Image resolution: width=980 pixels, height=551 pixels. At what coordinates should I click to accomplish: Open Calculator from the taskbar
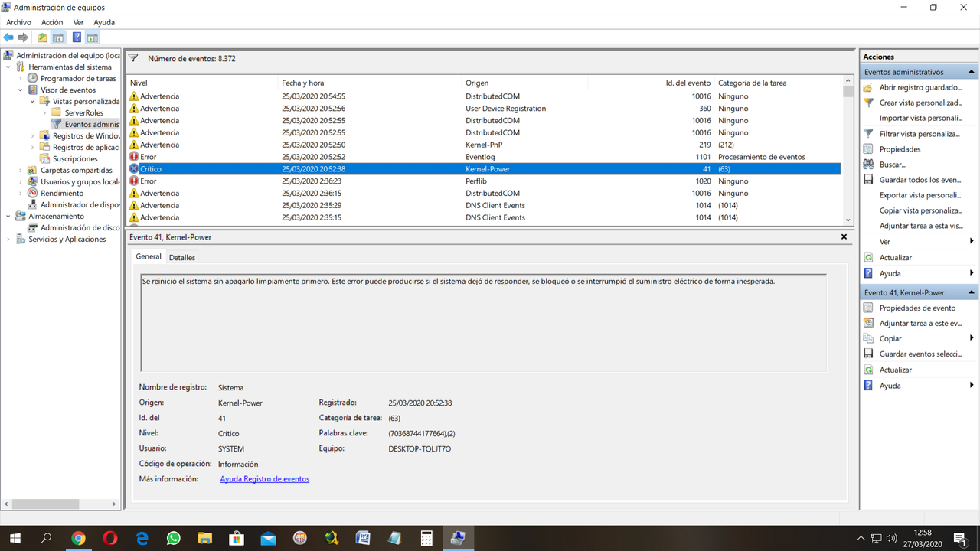click(x=426, y=539)
